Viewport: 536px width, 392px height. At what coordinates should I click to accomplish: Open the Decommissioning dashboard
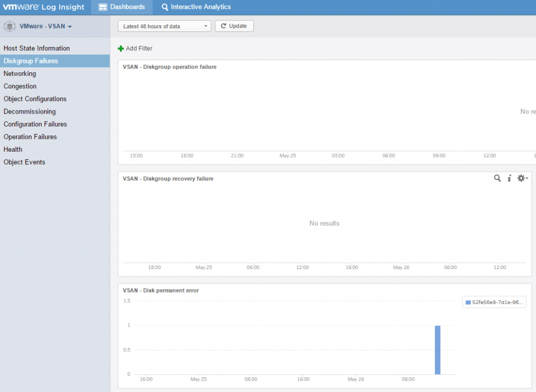[54, 111]
